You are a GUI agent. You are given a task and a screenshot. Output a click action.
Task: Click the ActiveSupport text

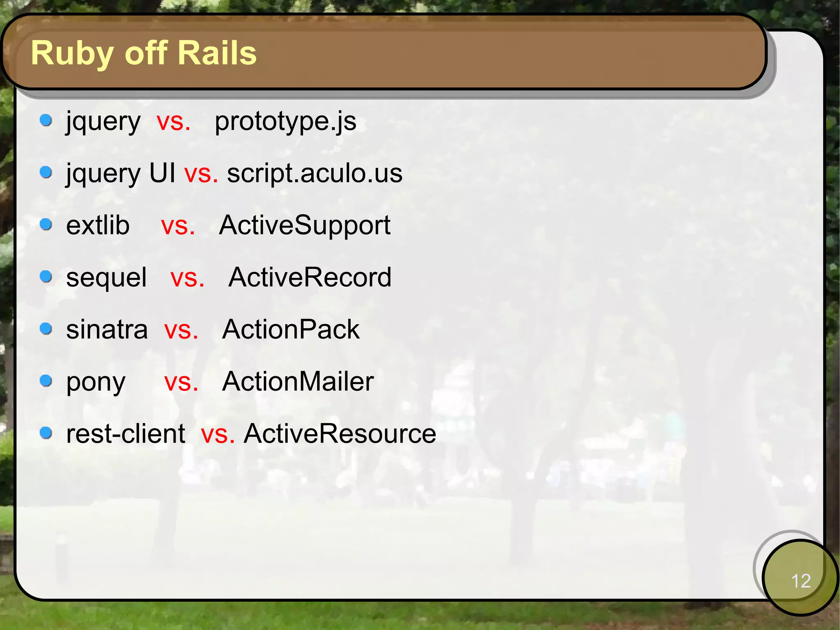coord(305,225)
